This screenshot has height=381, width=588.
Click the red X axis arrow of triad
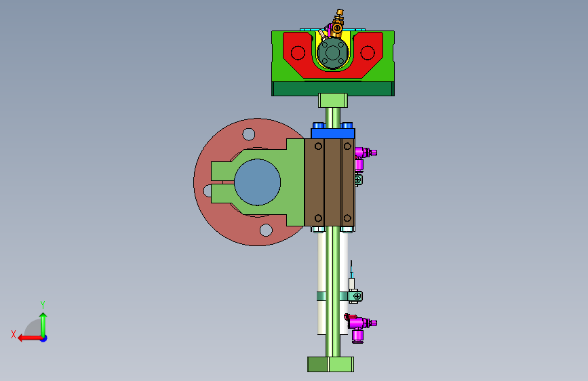[x=30, y=338]
